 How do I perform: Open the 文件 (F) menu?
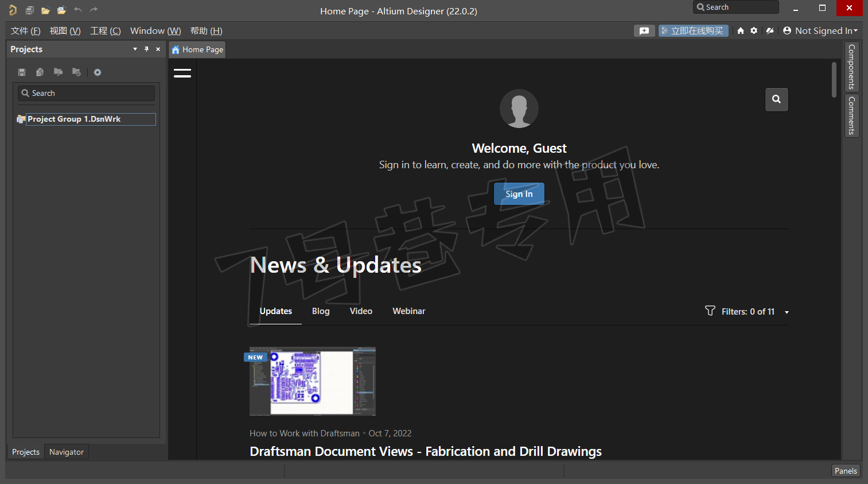25,31
